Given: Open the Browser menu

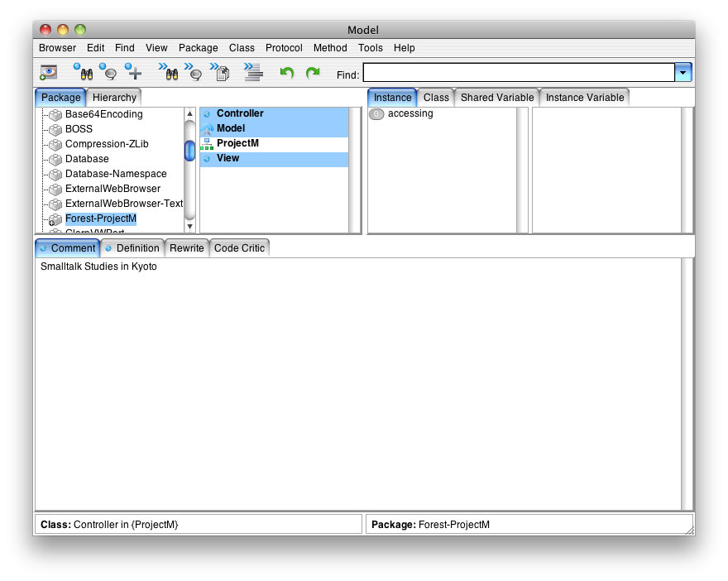Looking at the screenshot, I should [58, 48].
